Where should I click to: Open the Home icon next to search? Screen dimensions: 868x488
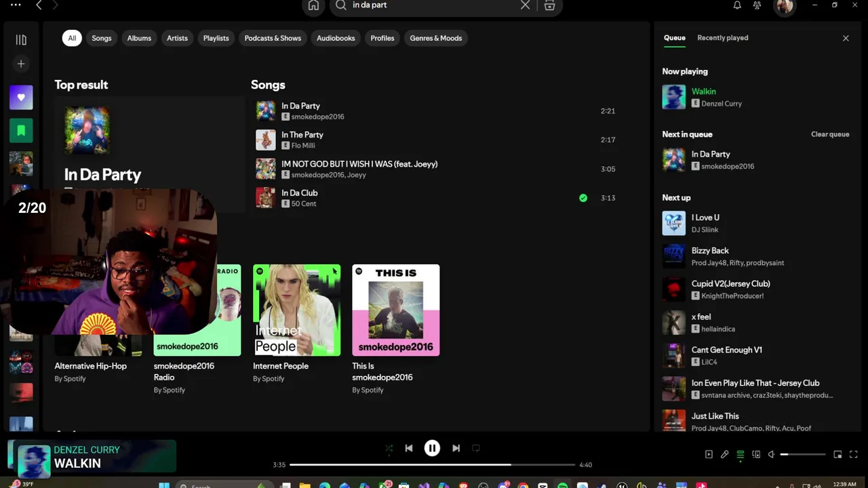tap(313, 5)
